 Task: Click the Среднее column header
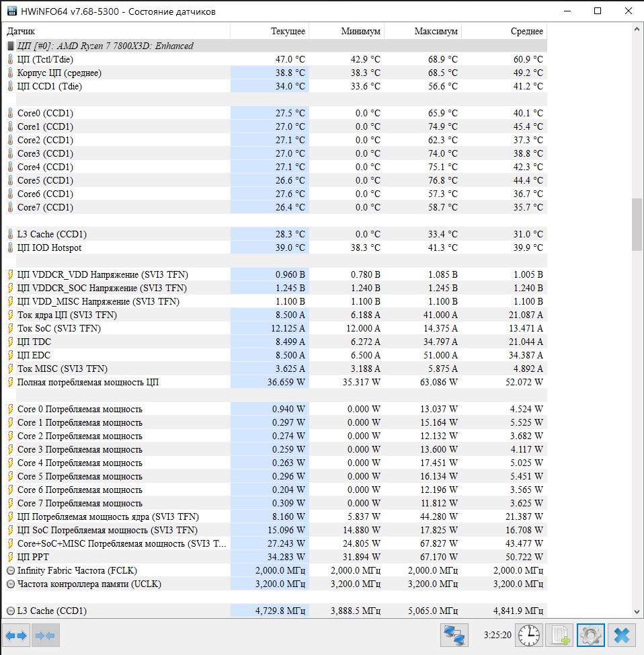(x=504, y=32)
